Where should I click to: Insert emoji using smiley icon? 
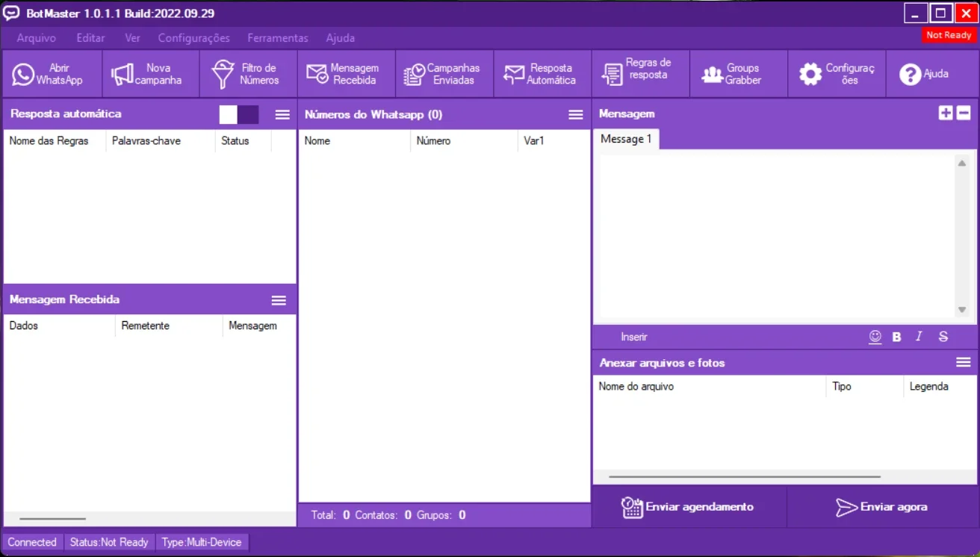click(x=875, y=337)
